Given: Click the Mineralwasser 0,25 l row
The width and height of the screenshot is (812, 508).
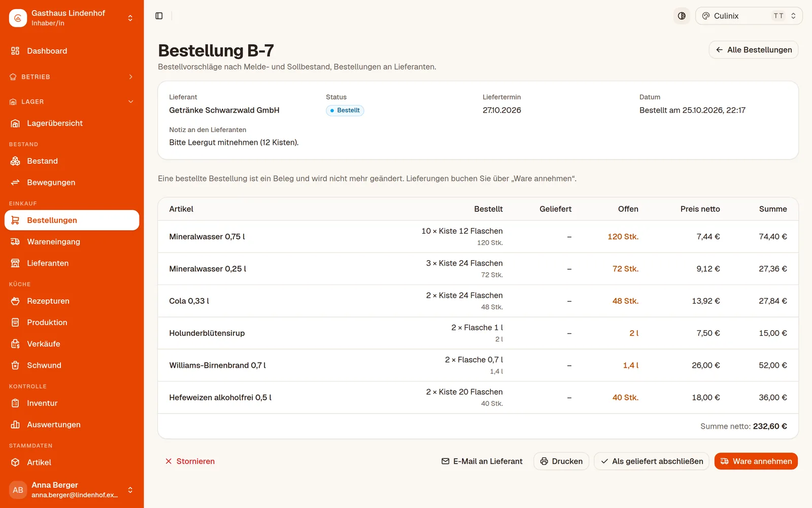Looking at the screenshot, I should pyautogui.click(x=478, y=269).
